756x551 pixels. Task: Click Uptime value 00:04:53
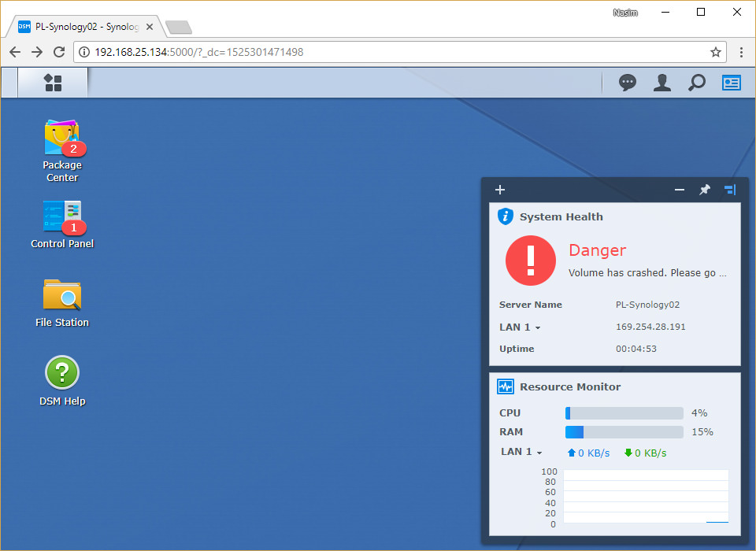636,349
